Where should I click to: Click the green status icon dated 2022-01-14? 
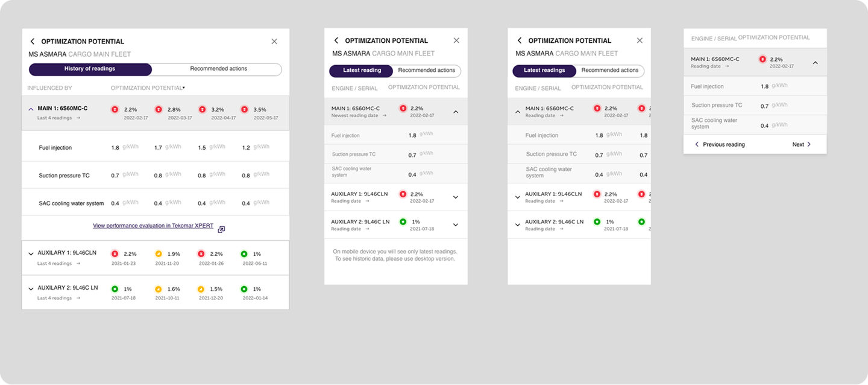244,289
